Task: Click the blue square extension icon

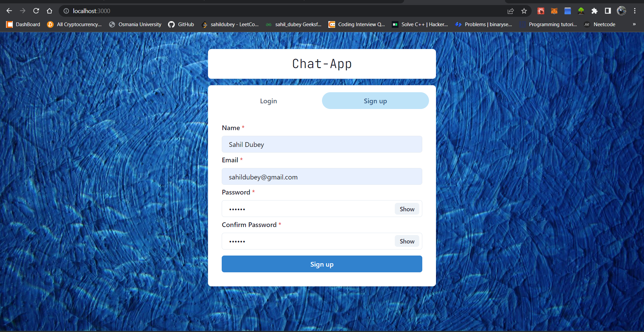Action: point(568,11)
